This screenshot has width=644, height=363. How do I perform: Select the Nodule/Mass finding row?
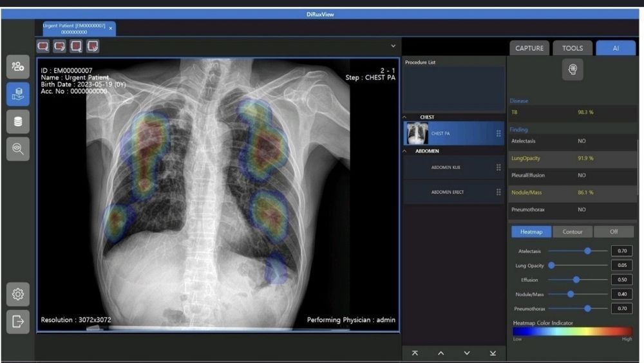(x=573, y=192)
